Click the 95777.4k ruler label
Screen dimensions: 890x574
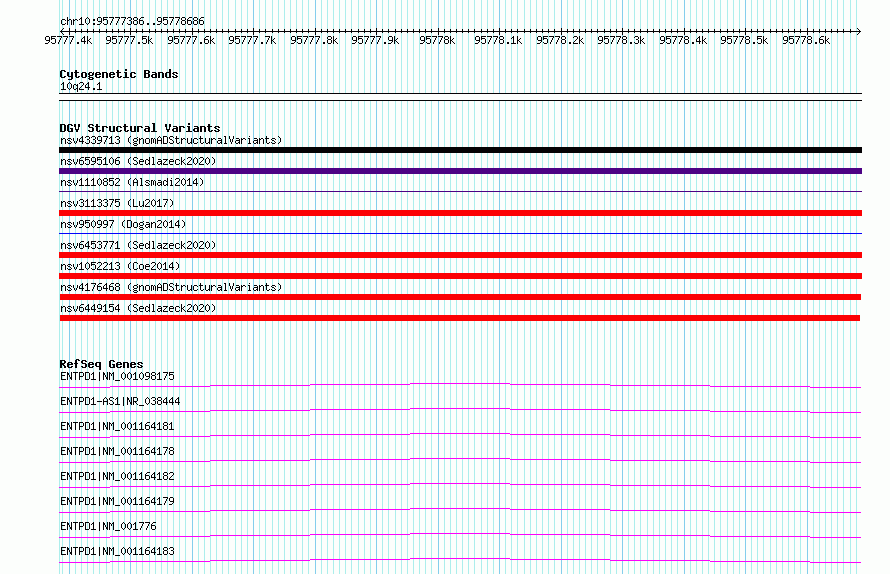(x=68, y=40)
